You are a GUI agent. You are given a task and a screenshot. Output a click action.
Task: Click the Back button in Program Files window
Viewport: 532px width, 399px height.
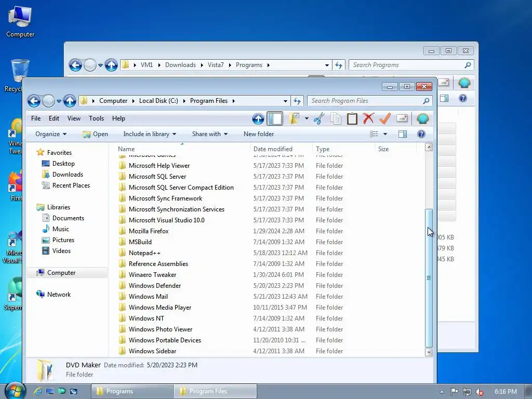click(x=34, y=101)
